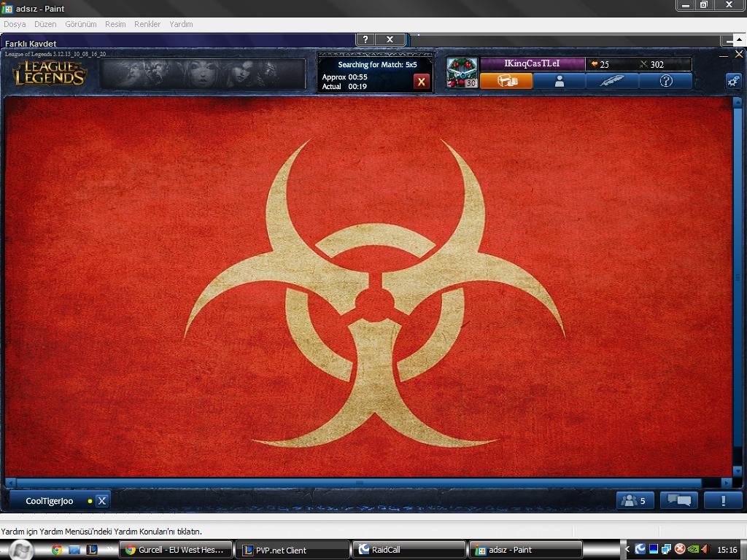
Task: Open the chat rooms speech bubble icon
Action: (678, 500)
